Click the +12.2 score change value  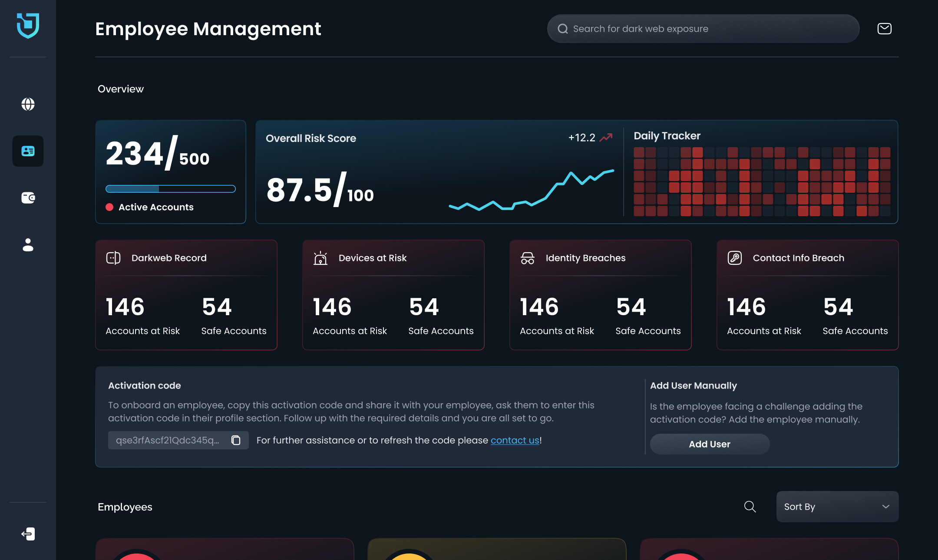582,138
